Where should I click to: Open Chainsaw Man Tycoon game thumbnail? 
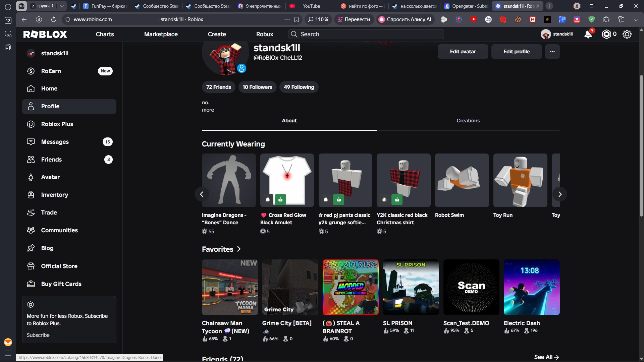click(230, 287)
